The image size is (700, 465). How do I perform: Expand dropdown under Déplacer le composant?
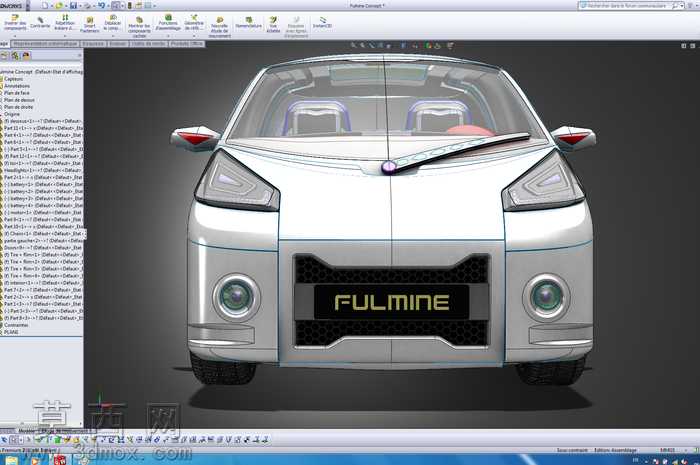(112, 36)
